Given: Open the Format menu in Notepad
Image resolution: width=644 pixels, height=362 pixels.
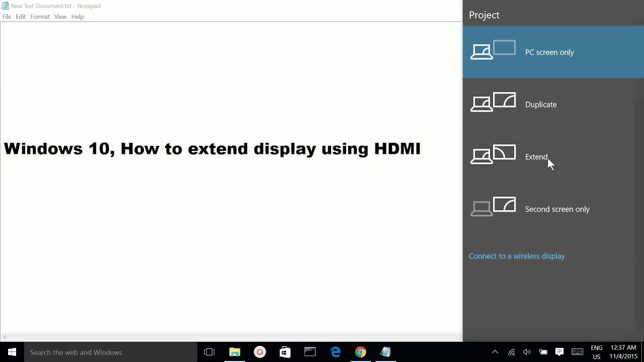Looking at the screenshot, I should pyautogui.click(x=40, y=17).
